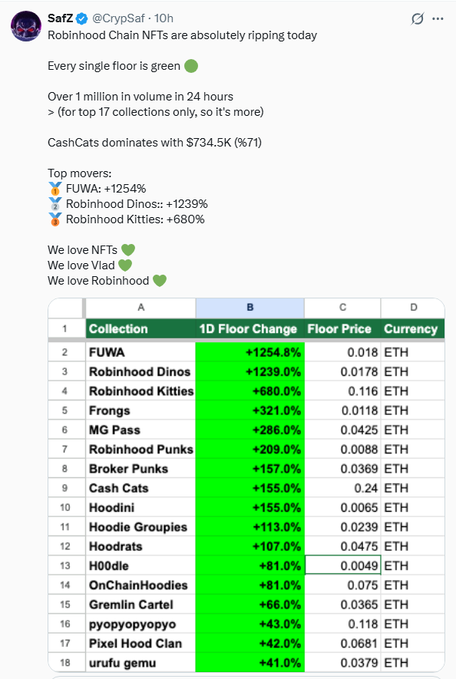Click the CashCats dominates text line
This screenshot has width=456, height=679.
point(155,142)
